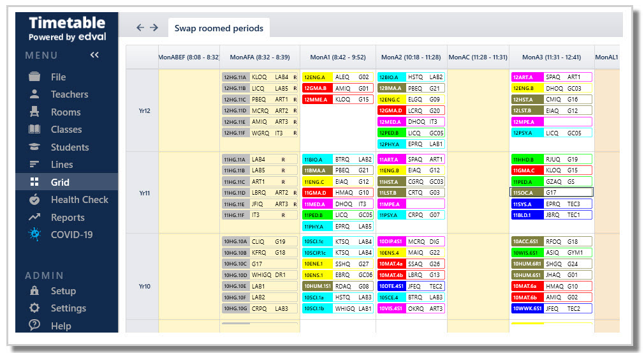The height and width of the screenshot is (353, 644).
Task: Go back with the left arrow
Action: tap(140, 27)
